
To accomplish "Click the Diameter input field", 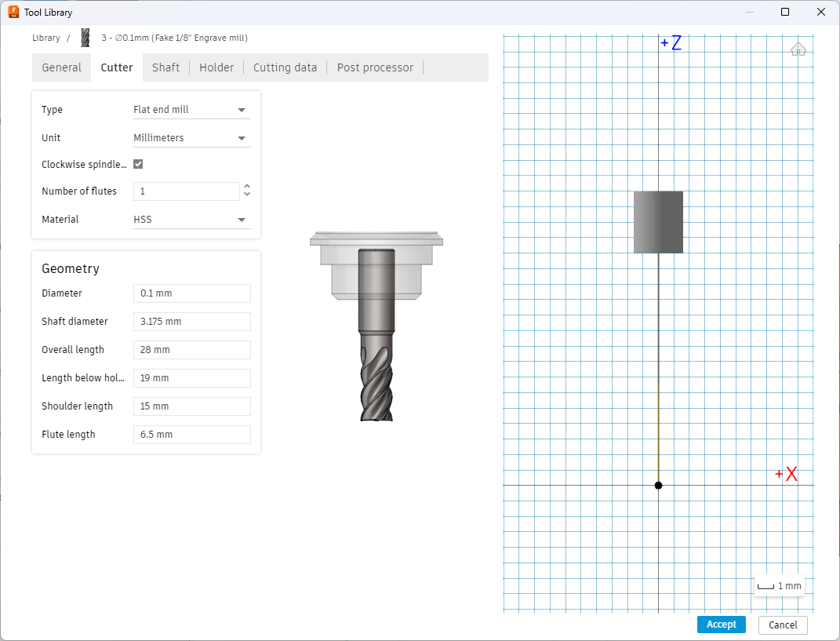I will coord(191,293).
